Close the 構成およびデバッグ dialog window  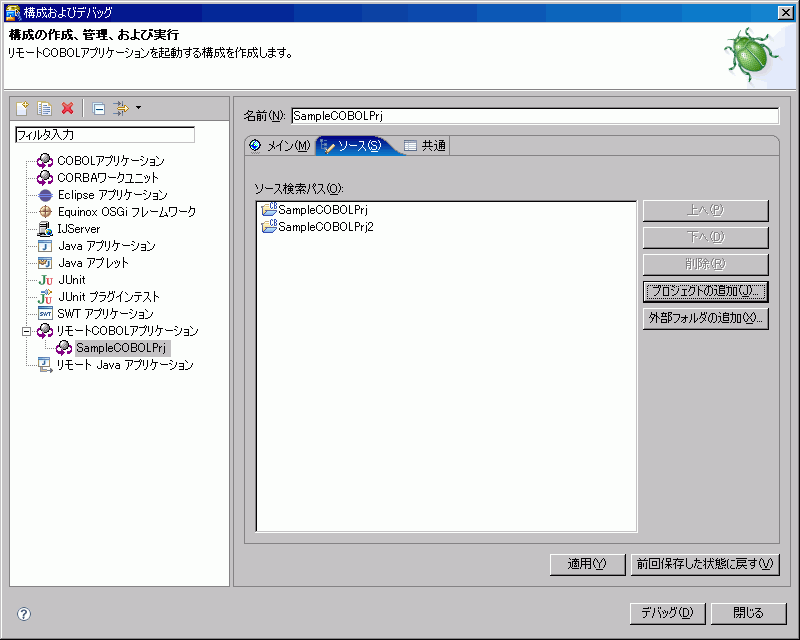(785, 13)
